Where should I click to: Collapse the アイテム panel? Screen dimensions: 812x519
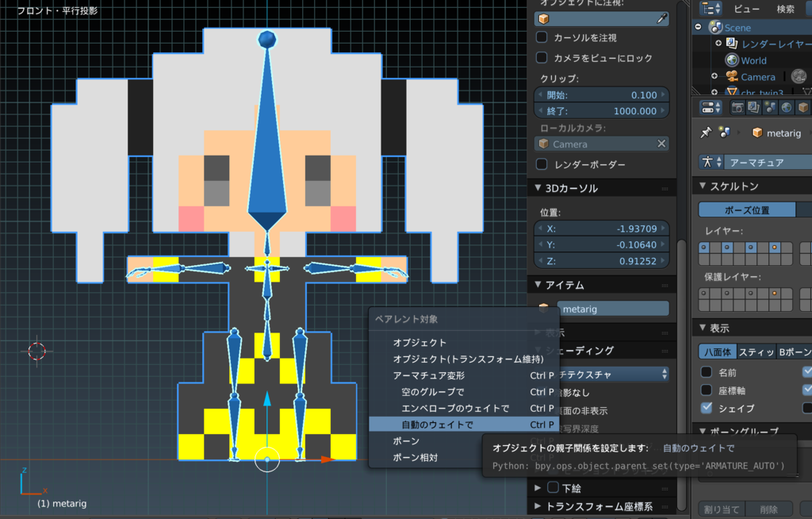click(x=538, y=285)
